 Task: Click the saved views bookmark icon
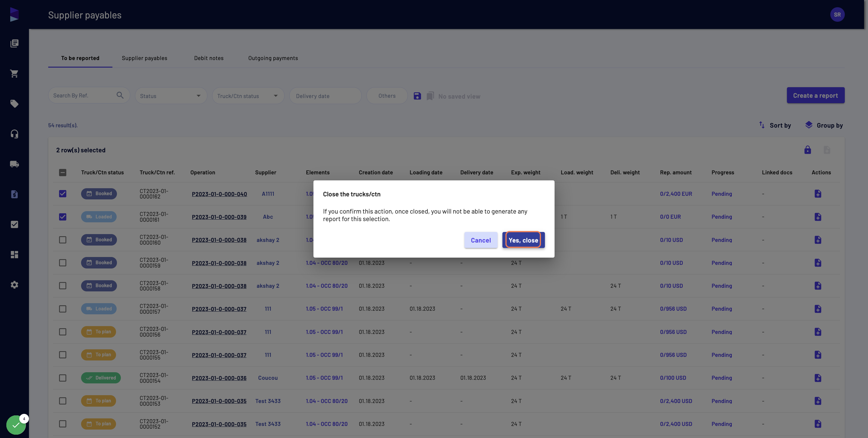pos(430,96)
